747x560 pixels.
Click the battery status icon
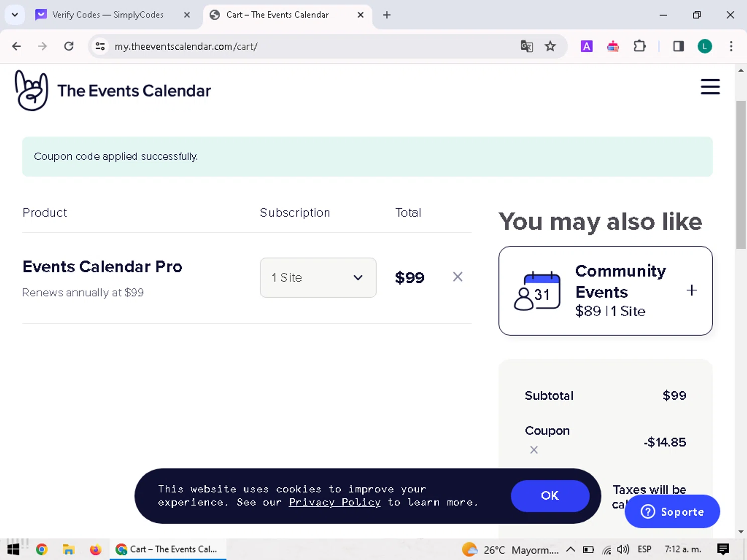tap(589, 550)
